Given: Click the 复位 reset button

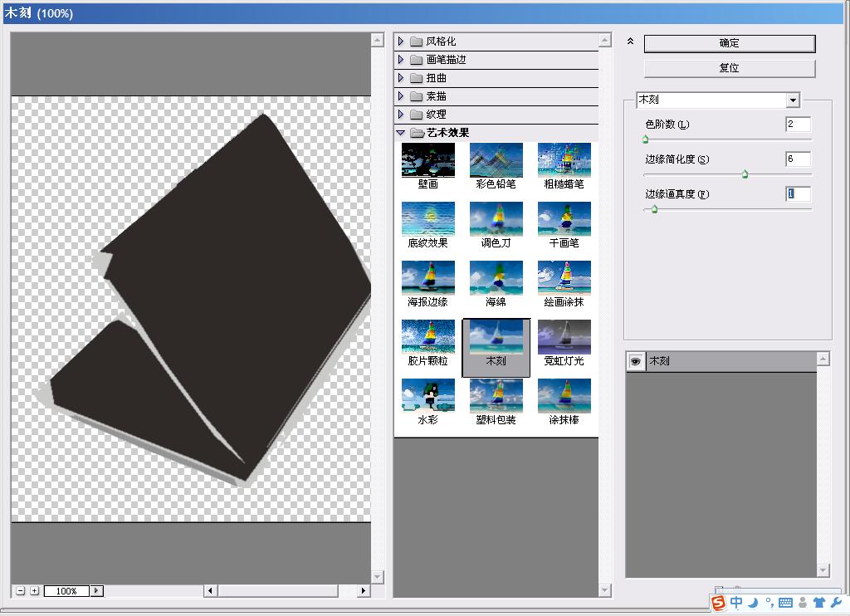Looking at the screenshot, I should 729,68.
